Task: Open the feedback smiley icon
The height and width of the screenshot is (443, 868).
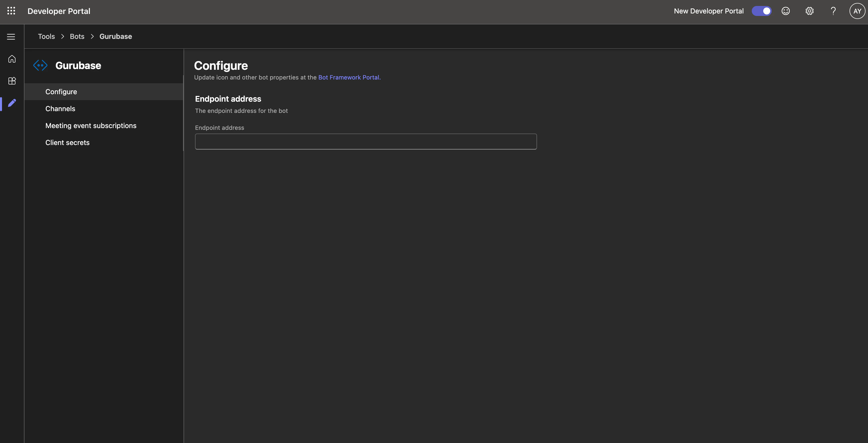Action: point(785,11)
